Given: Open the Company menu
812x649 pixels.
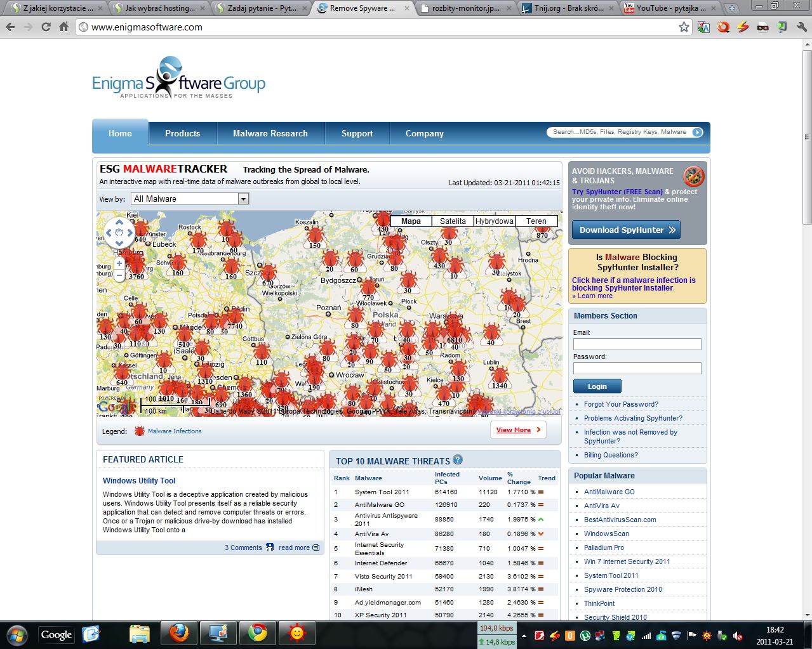Looking at the screenshot, I should click(425, 133).
